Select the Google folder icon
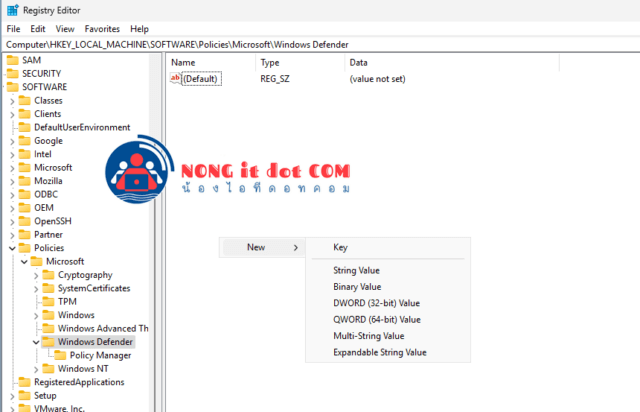Viewport: 640px width, 412px height. point(24,141)
